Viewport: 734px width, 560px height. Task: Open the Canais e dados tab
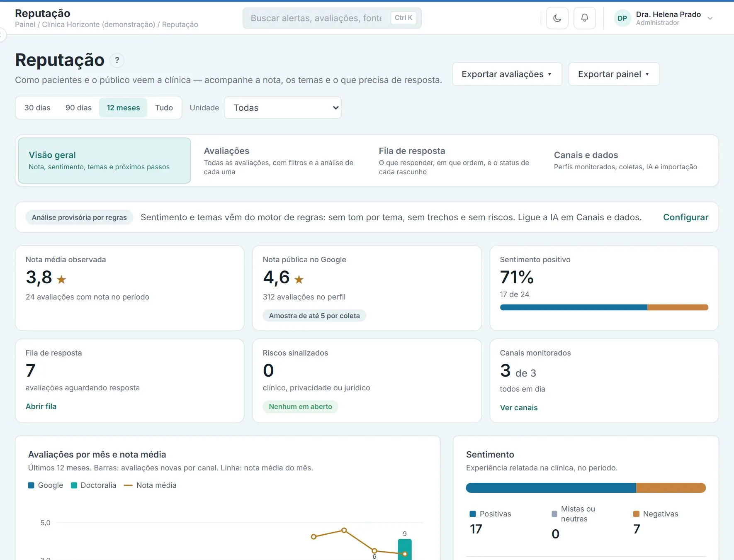pyautogui.click(x=630, y=161)
